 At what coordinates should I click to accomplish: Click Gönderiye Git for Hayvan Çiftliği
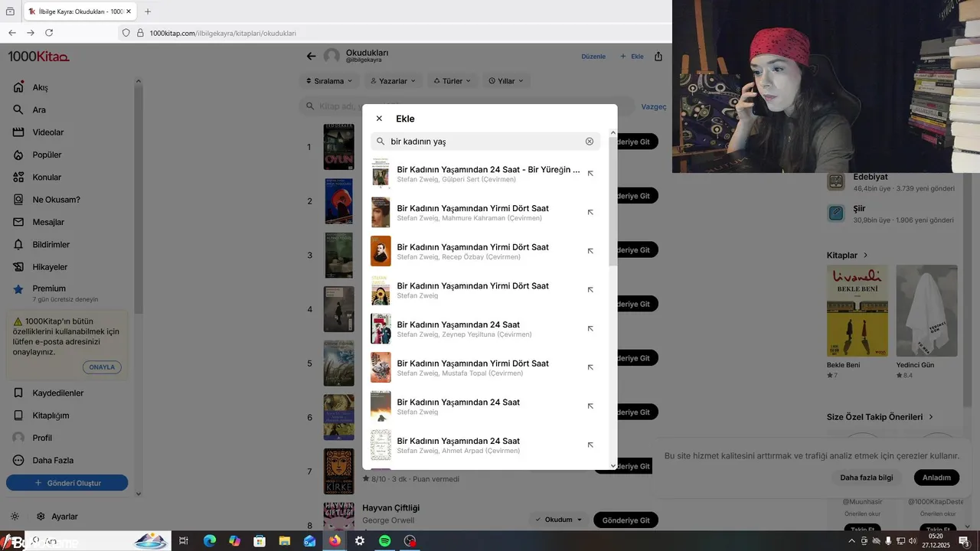tap(626, 520)
